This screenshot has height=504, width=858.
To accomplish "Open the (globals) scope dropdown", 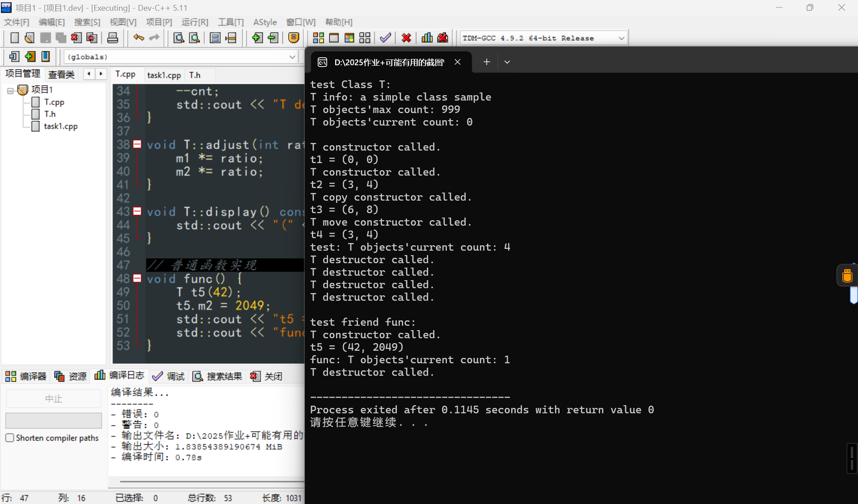I will (292, 57).
